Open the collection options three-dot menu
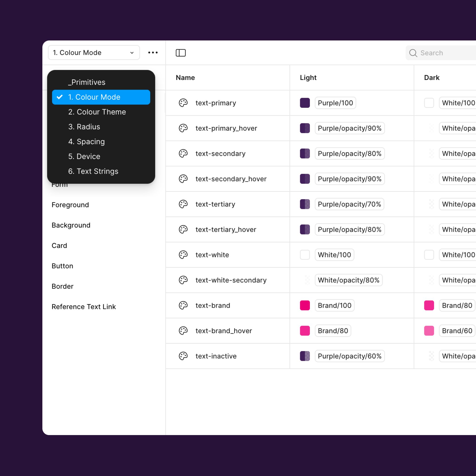Viewport: 476px width, 476px height. pyautogui.click(x=153, y=52)
